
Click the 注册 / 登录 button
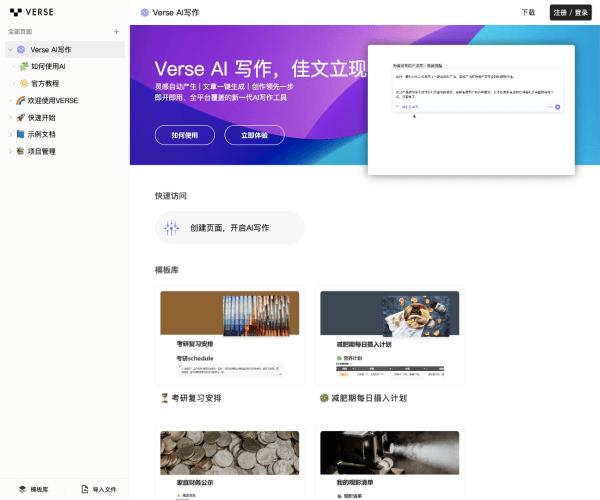point(570,13)
